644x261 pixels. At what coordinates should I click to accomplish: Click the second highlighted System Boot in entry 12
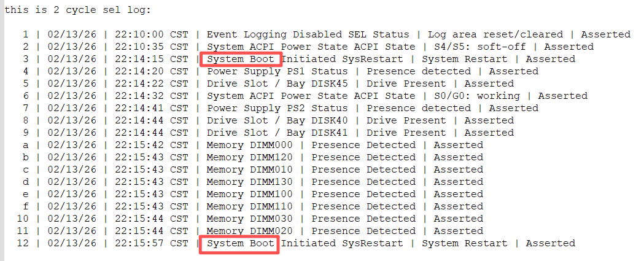(240, 243)
